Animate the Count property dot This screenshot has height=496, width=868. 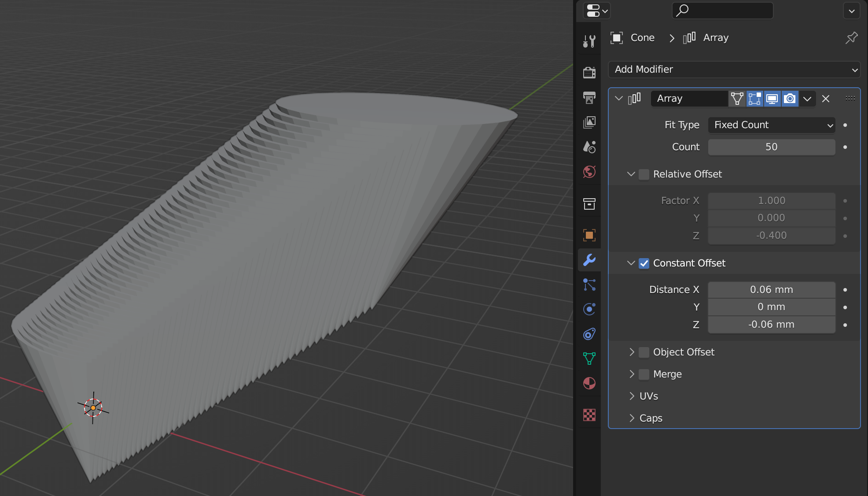coord(845,147)
